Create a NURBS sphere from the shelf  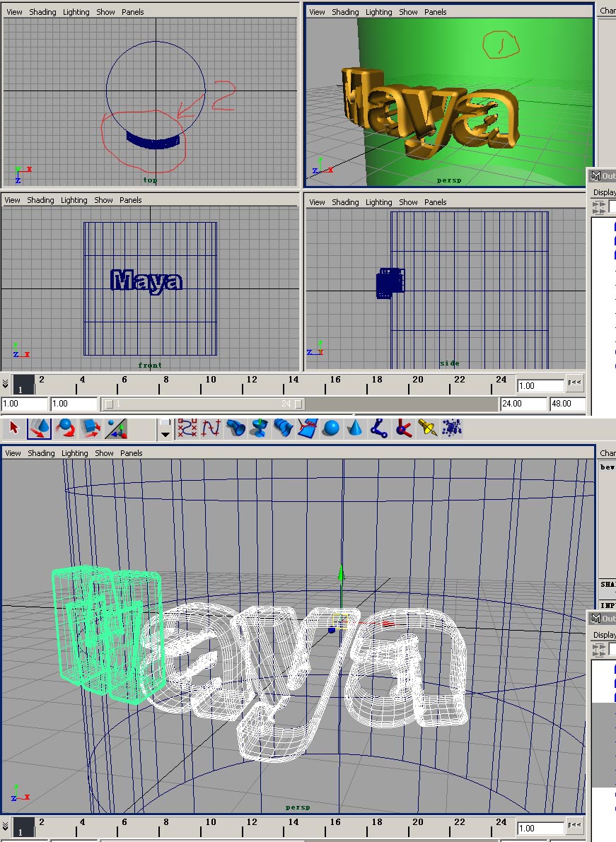click(332, 428)
